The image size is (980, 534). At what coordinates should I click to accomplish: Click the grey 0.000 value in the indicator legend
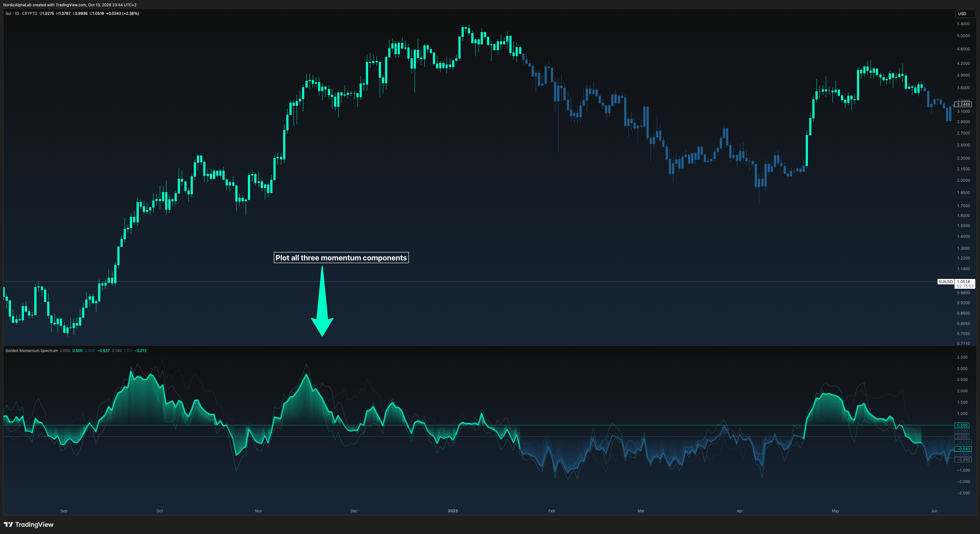coord(65,350)
